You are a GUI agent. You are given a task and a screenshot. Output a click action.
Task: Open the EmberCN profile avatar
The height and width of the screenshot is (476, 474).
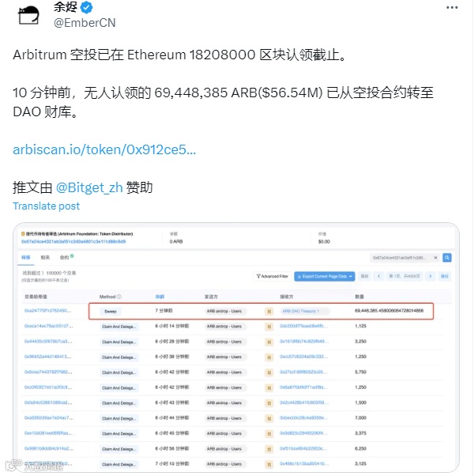click(x=28, y=15)
